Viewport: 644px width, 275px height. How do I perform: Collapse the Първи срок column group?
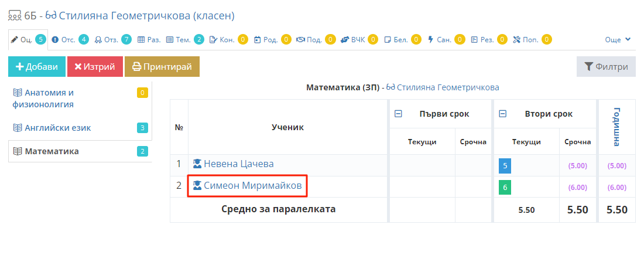click(x=398, y=113)
